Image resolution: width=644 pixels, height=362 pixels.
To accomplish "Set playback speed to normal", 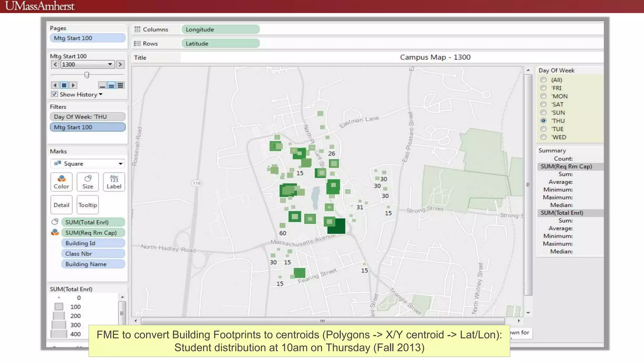I will 111,85.
